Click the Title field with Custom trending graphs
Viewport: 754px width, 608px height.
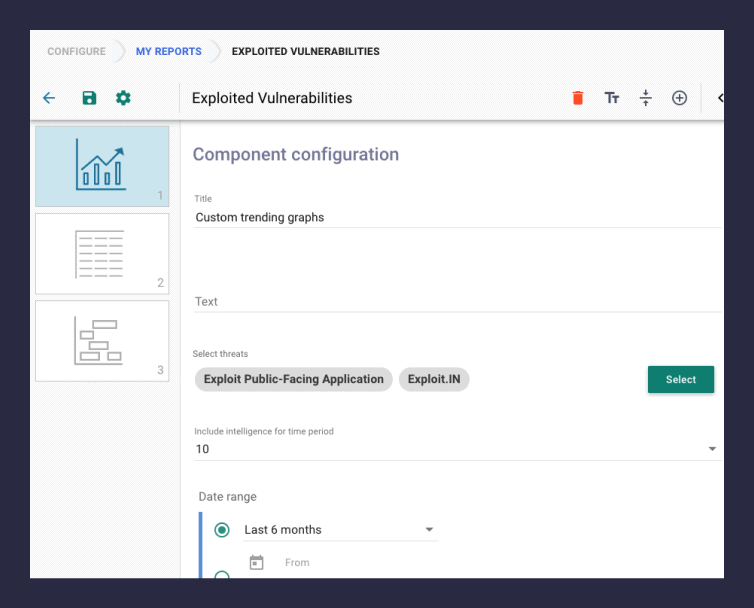456,217
